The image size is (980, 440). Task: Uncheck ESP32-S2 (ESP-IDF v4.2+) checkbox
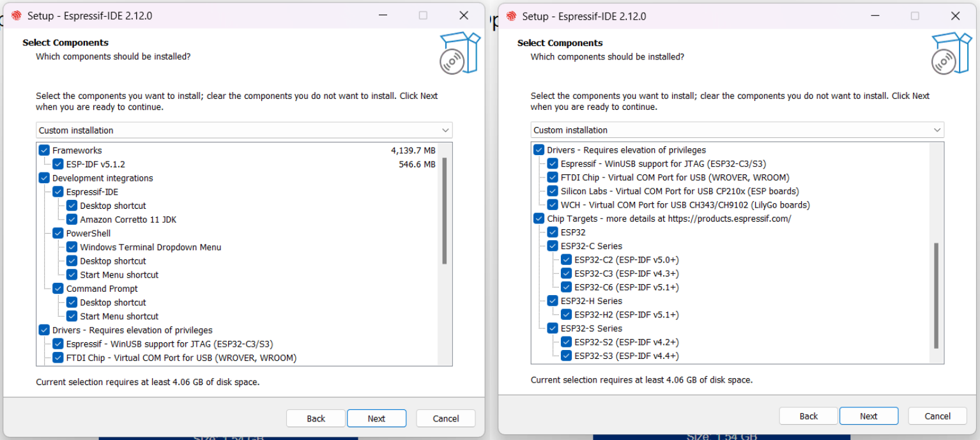coord(566,342)
